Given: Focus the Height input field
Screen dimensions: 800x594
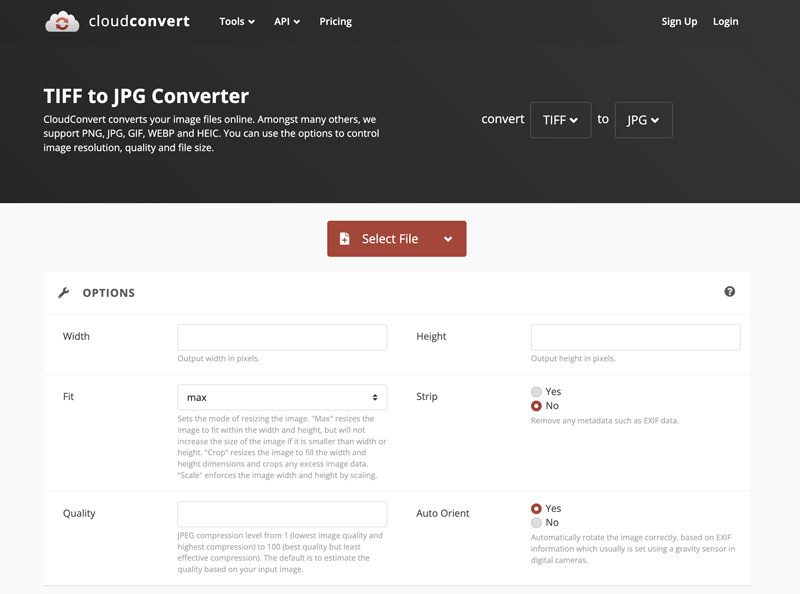Looking at the screenshot, I should [x=635, y=337].
